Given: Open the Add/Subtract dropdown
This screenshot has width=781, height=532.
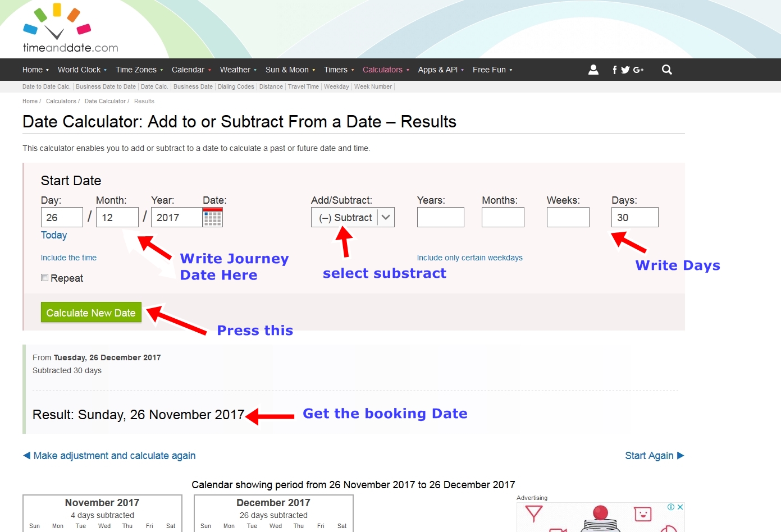Looking at the screenshot, I should click(x=353, y=217).
